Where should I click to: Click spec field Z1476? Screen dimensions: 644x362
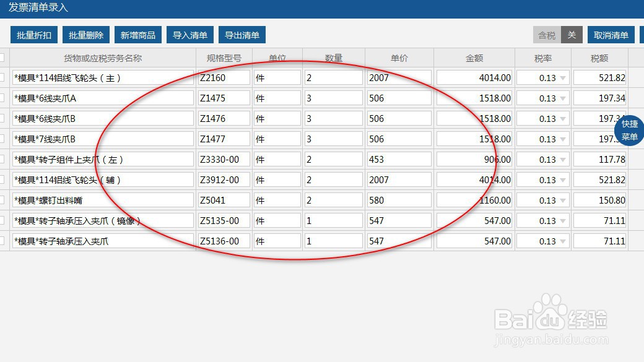pyautogui.click(x=224, y=119)
